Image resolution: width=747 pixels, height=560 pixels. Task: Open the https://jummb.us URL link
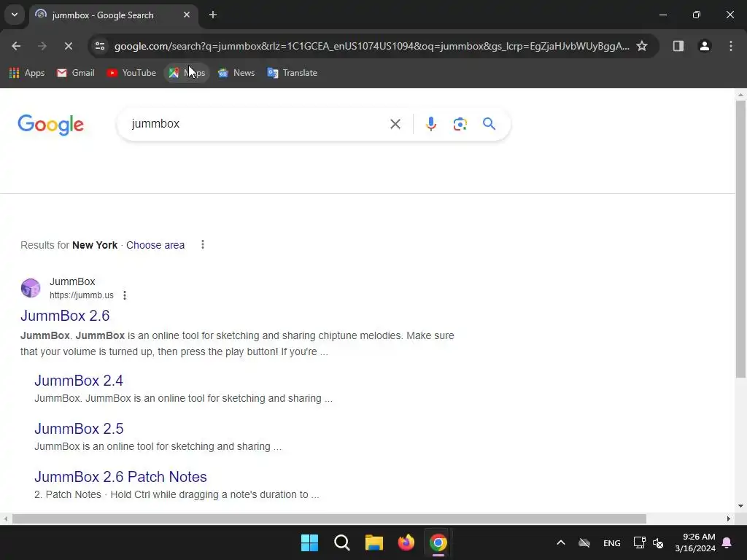point(82,295)
